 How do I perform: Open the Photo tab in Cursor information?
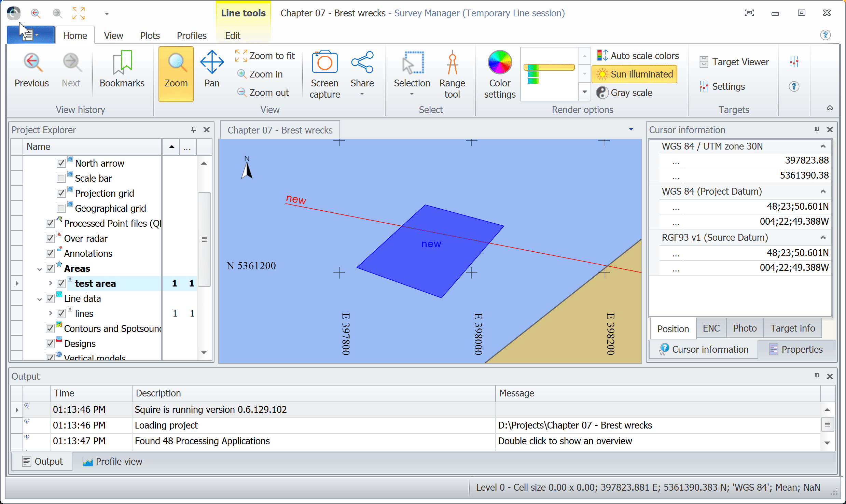(745, 328)
